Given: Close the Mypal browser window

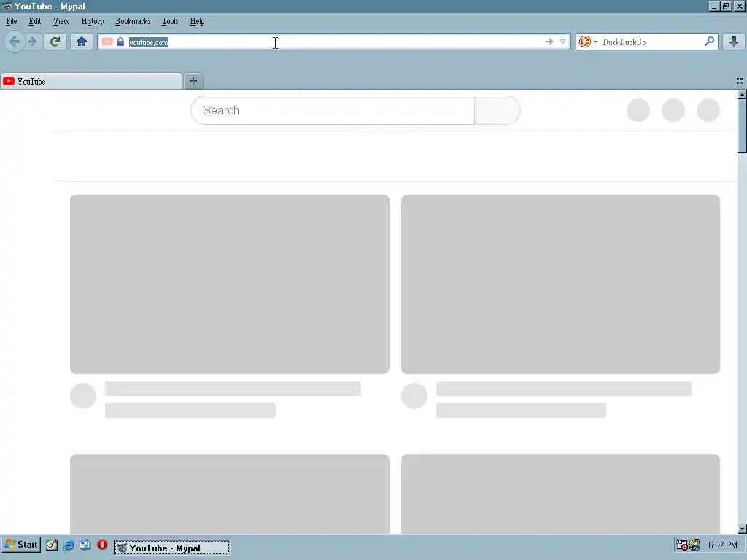Looking at the screenshot, I should 740,6.
